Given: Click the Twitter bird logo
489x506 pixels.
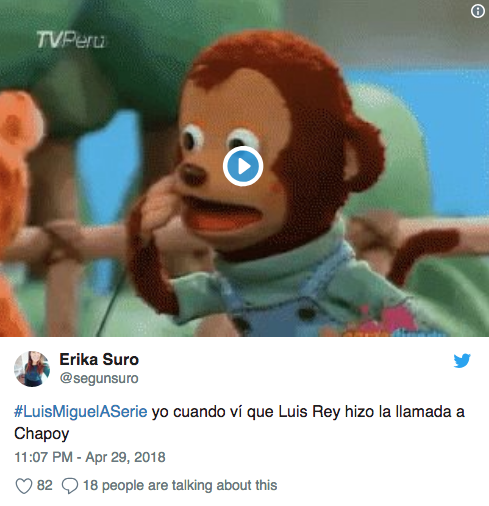Looking at the screenshot, I should [x=462, y=360].
